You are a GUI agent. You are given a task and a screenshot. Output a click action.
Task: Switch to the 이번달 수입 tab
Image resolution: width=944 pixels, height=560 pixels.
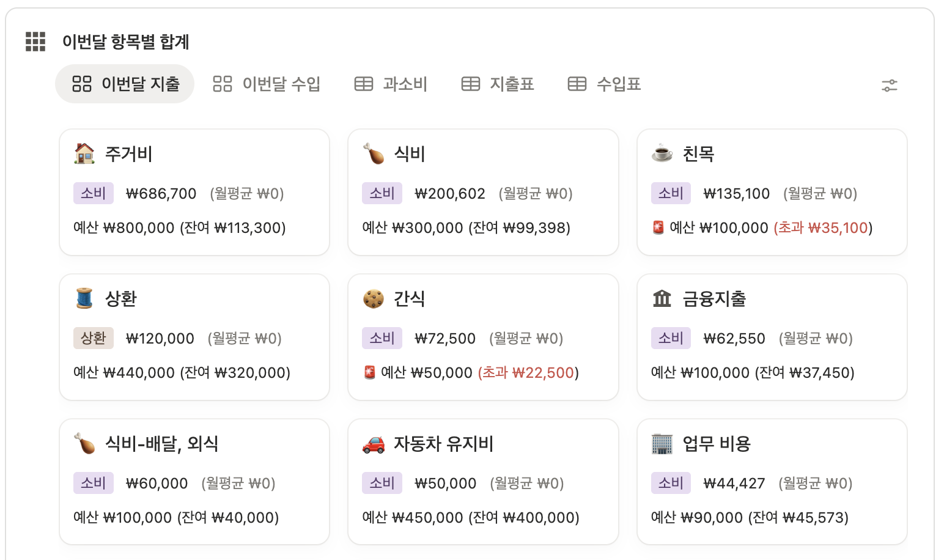[267, 84]
